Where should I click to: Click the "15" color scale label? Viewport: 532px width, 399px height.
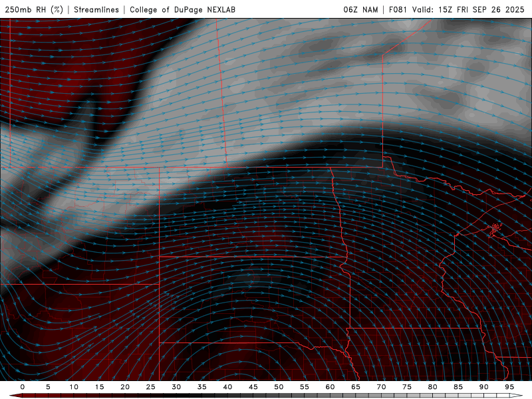pyautogui.click(x=99, y=387)
